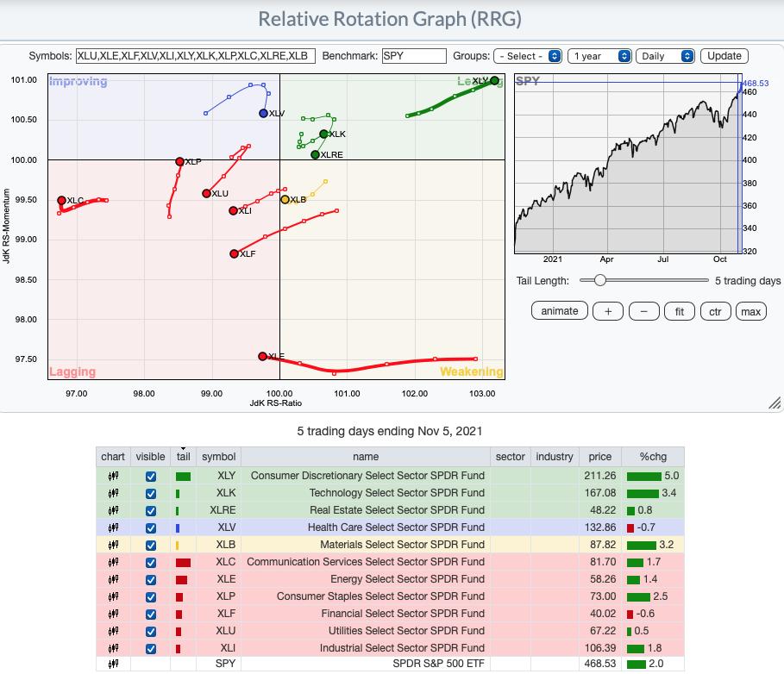This screenshot has height=674, width=784.
Task: Open the chart icon for XLV row
Action: [x=114, y=527]
